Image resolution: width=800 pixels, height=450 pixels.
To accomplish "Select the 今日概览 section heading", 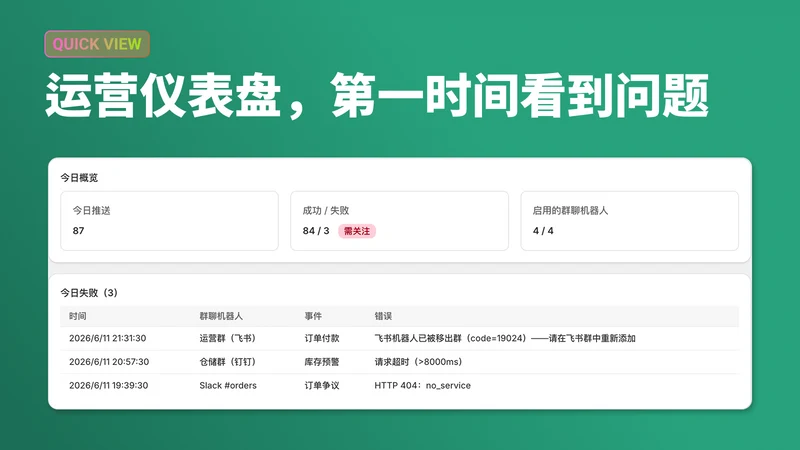I will tap(79, 178).
